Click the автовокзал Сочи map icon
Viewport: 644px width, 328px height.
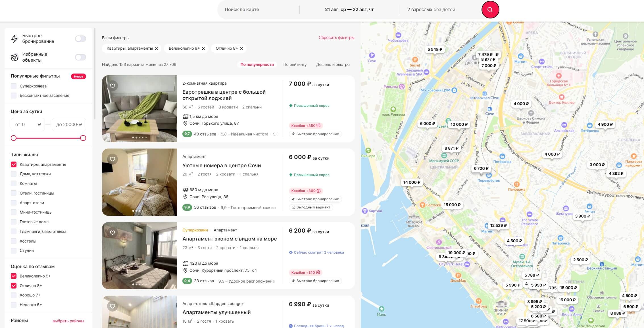pyautogui.click(x=485, y=93)
